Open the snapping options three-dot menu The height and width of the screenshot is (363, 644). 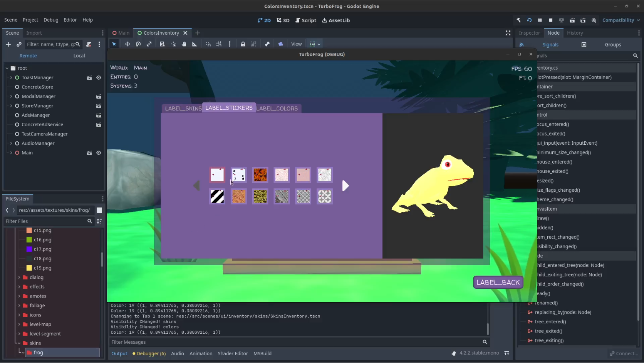tap(230, 44)
